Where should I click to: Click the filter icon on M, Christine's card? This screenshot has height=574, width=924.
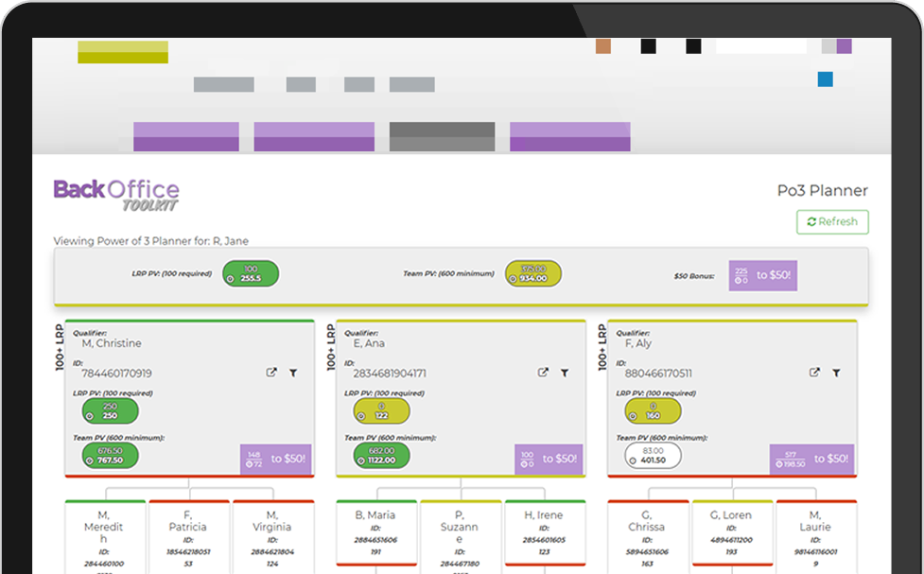(x=293, y=374)
